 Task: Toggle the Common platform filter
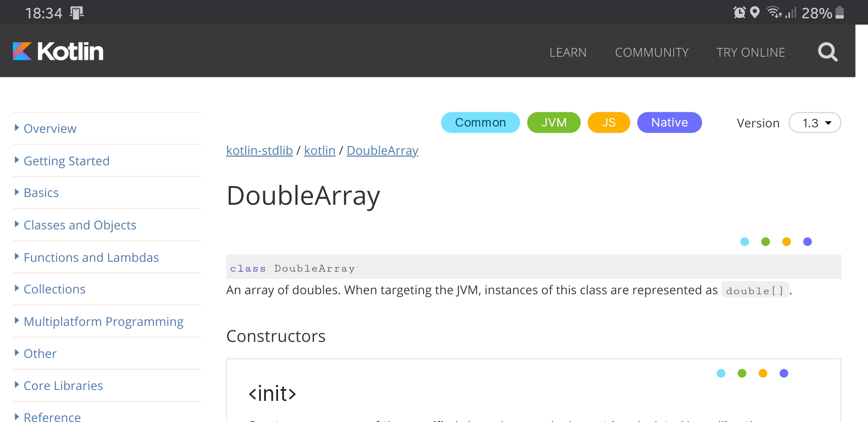tap(480, 123)
